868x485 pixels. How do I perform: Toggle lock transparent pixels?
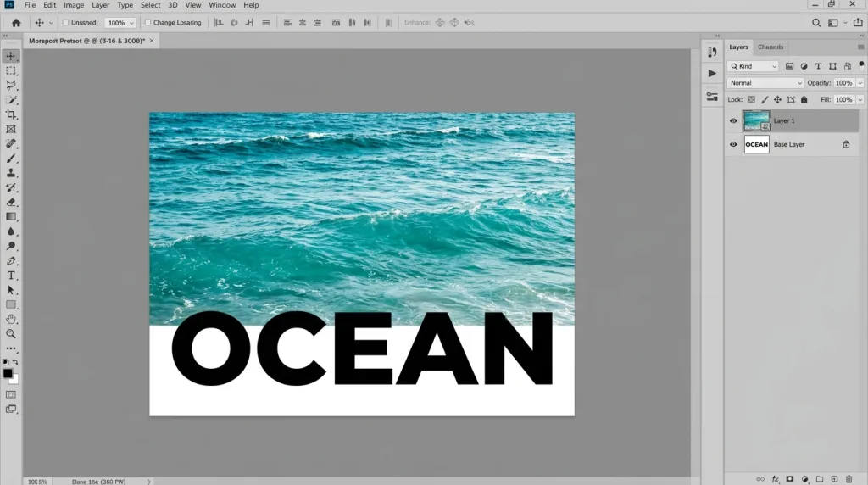[751, 100]
